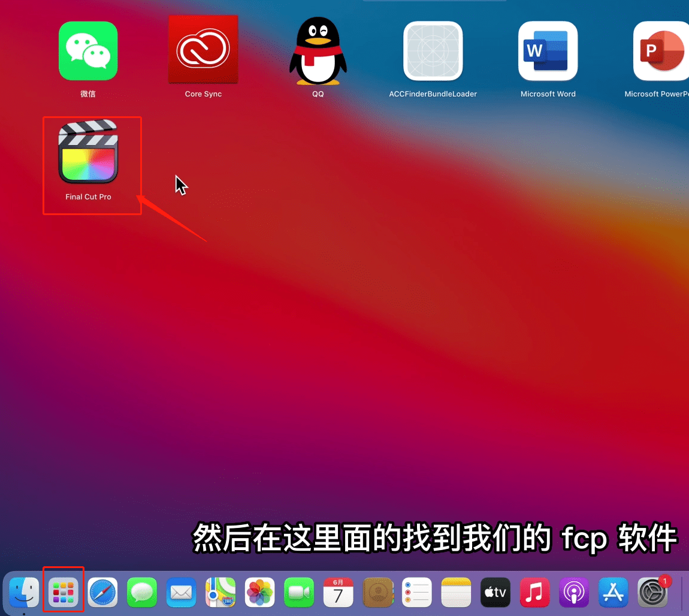Launch Microsoft PowerPoint

[x=661, y=51]
